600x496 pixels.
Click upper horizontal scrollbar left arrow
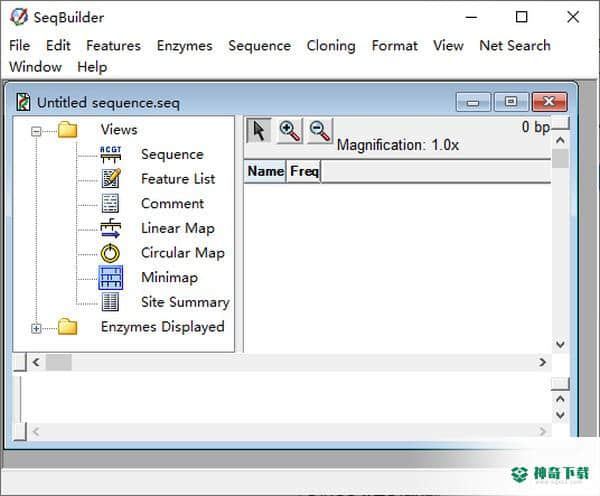(x=36, y=362)
